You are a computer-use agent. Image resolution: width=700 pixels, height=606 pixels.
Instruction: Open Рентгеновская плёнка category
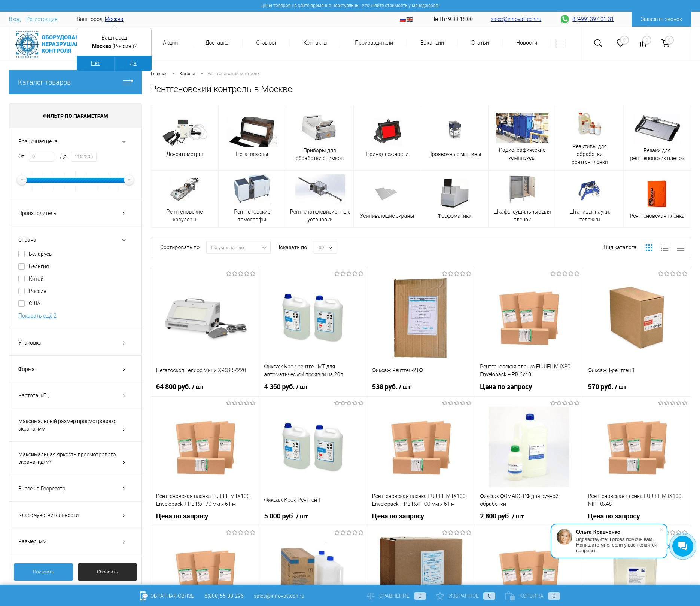click(x=657, y=199)
